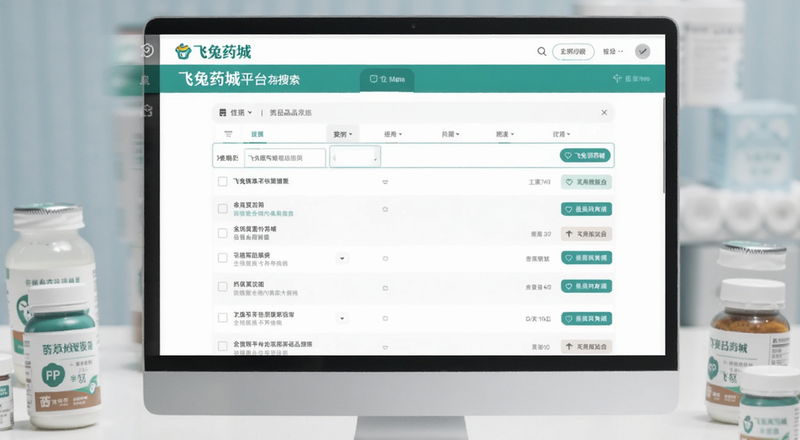Click the green heart button in fourth row
This screenshot has width=800, height=440.
point(586,258)
